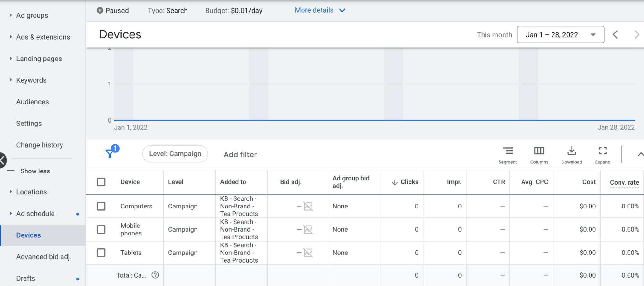Open the Columns icon
The image size is (644, 286).
click(x=539, y=151)
